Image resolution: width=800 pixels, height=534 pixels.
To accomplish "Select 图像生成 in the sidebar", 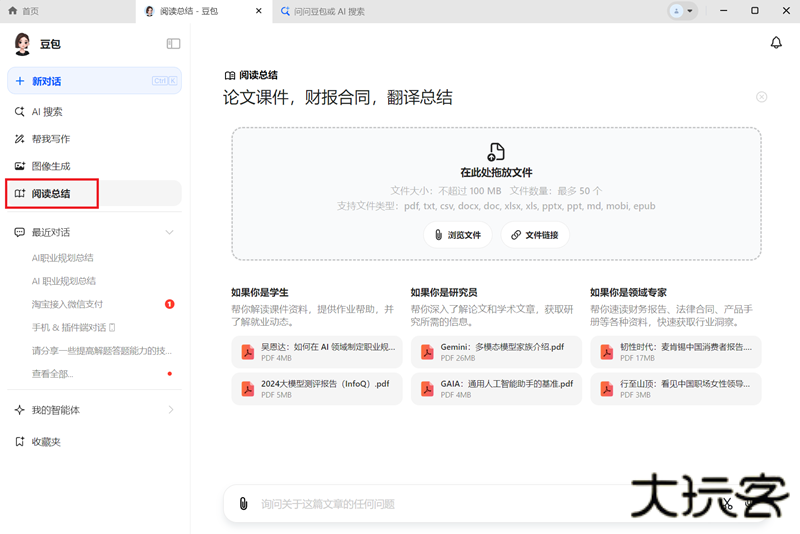I will coord(50,166).
